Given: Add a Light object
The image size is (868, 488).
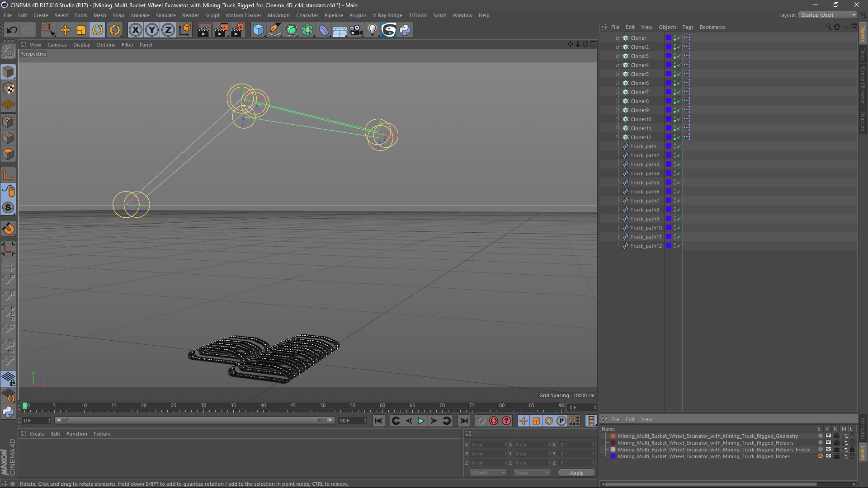Looking at the screenshot, I should point(372,30).
